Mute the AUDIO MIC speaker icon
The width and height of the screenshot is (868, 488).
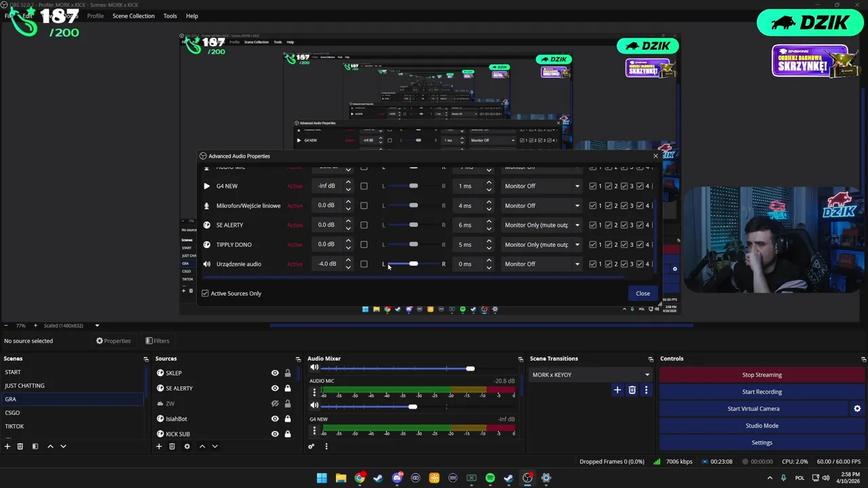pyautogui.click(x=314, y=405)
